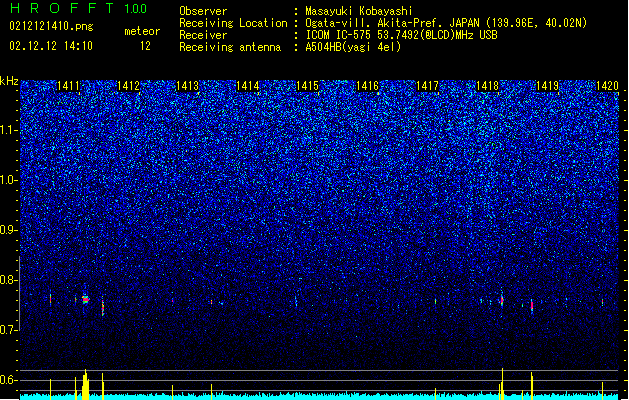This screenshot has width=629, height=400.
Task: Click the 1413 time marker
Action: [187, 86]
